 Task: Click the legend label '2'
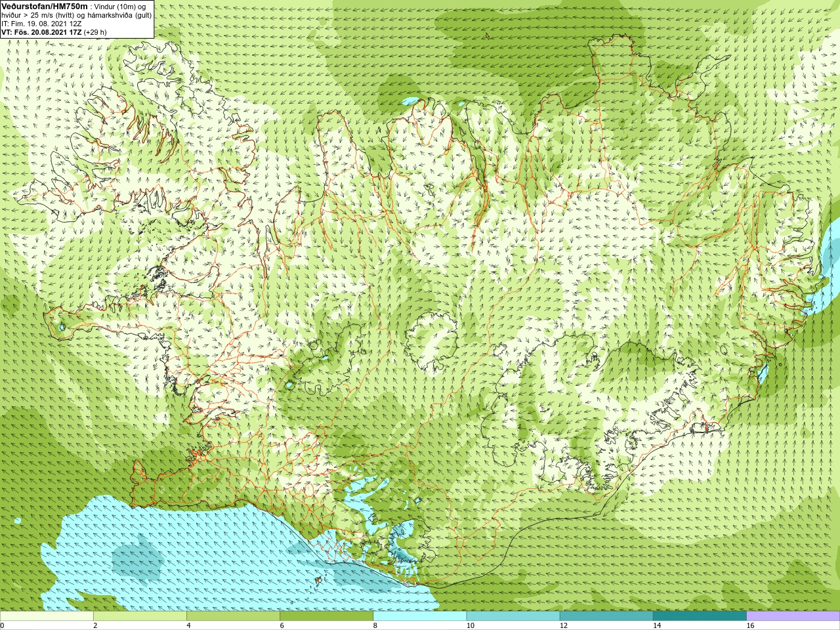[x=95, y=625]
